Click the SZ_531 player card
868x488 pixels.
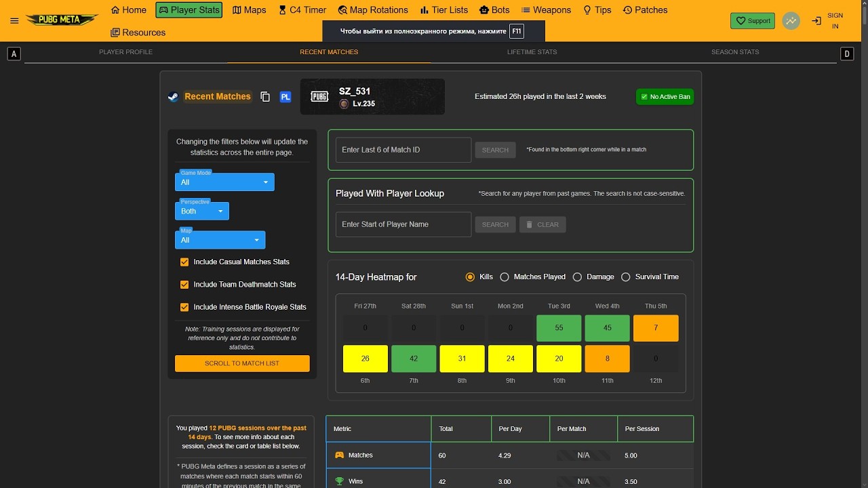click(x=372, y=97)
